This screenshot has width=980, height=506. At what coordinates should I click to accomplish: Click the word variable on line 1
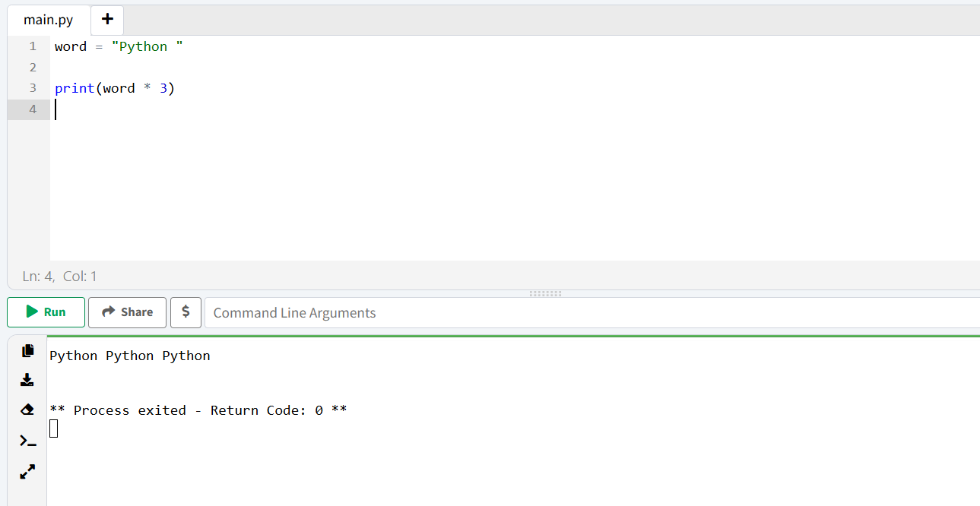pyautogui.click(x=70, y=46)
